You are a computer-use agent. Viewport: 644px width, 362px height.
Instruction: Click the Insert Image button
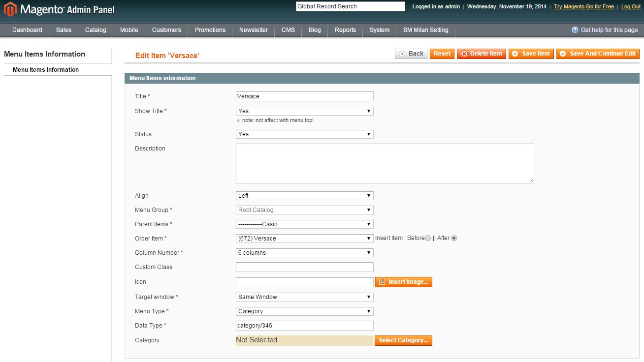404,282
